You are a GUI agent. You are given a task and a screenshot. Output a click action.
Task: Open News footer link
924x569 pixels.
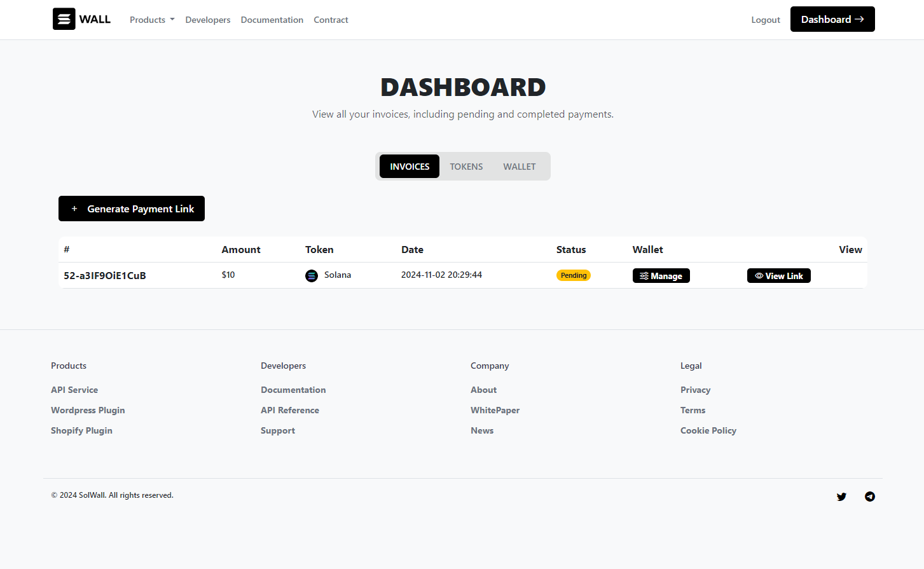pos(482,430)
